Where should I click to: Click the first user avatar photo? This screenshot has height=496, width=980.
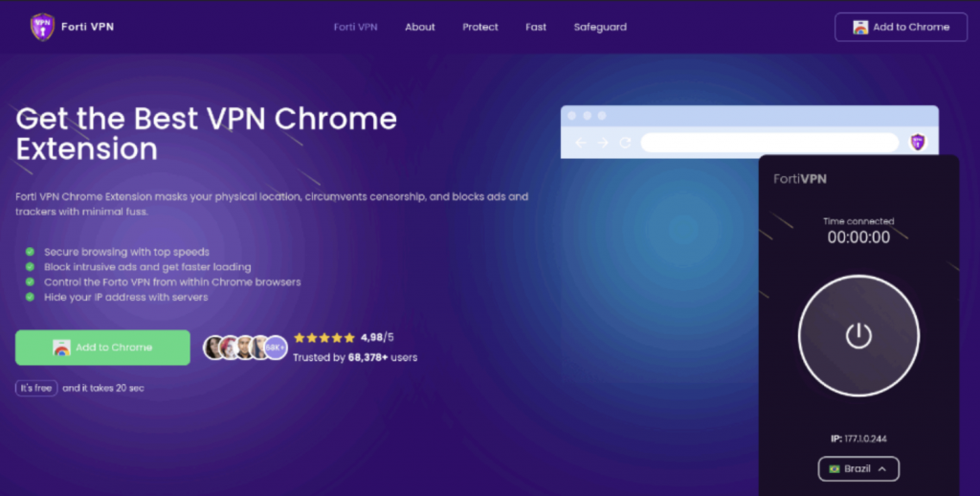point(214,348)
